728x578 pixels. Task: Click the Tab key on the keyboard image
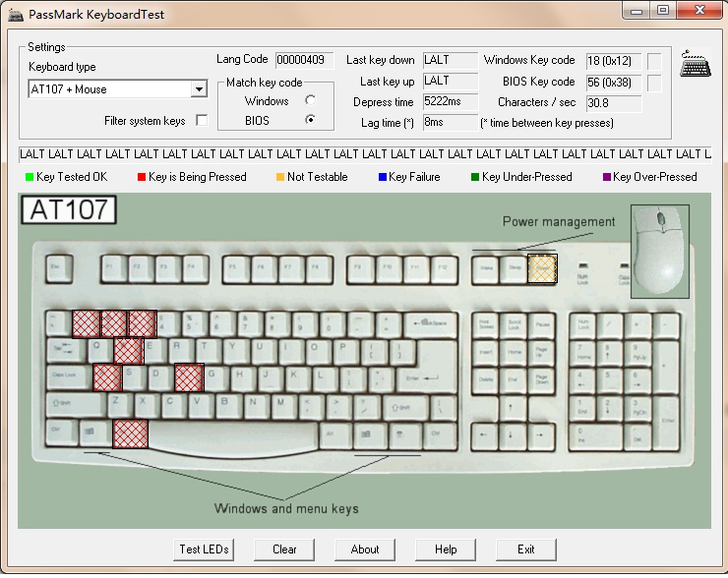point(65,350)
